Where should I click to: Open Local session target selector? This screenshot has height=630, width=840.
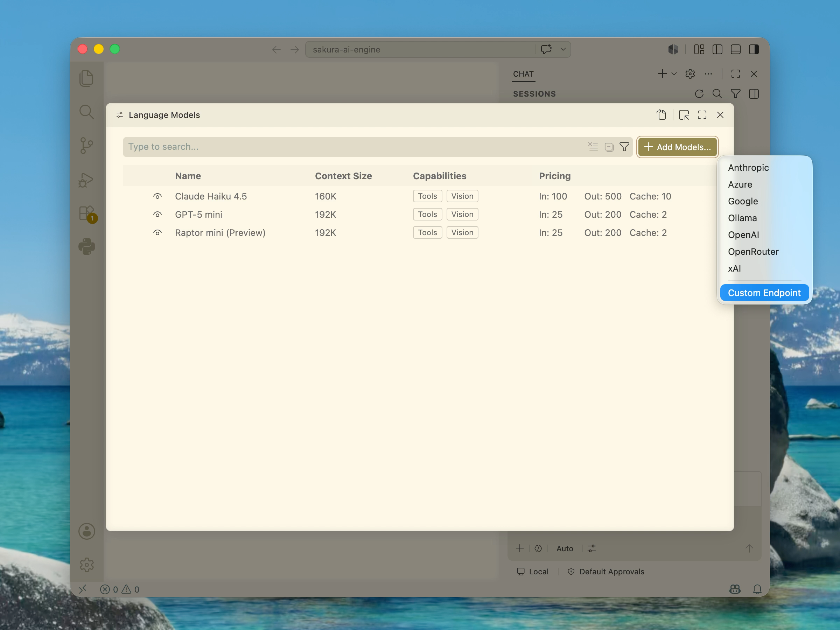532,572
